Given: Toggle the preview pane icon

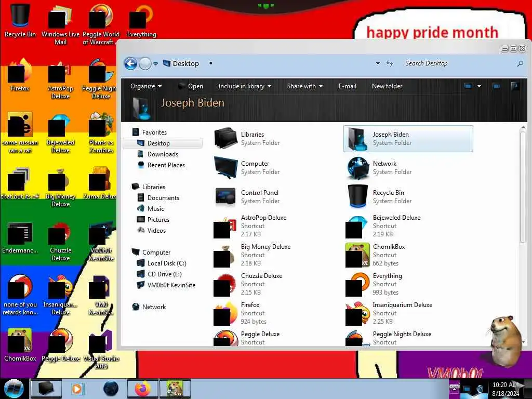Looking at the screenshot, I should click(496, 86).
